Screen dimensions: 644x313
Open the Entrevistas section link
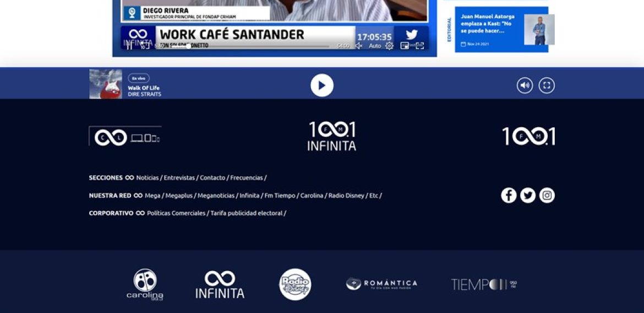pyautogui.click(x=179, y=177)
